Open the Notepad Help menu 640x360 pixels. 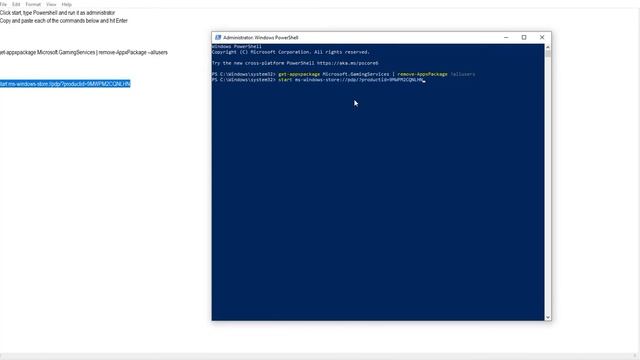(67, 4)
